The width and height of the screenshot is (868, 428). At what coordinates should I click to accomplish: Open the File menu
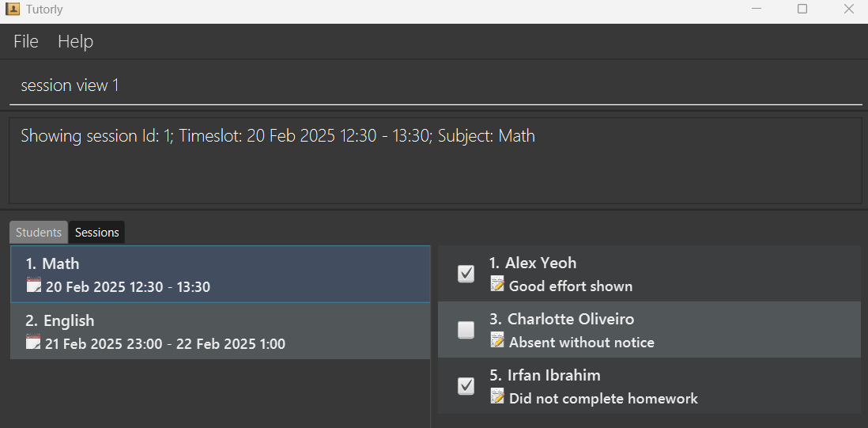(x=26, y=41)
